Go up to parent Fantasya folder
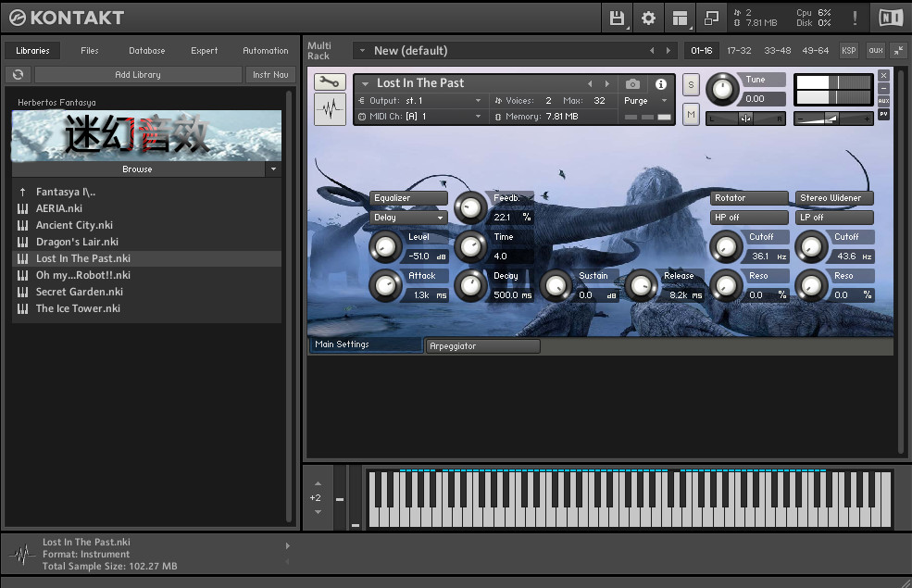The image size is (912, 588). pos(22,192)
